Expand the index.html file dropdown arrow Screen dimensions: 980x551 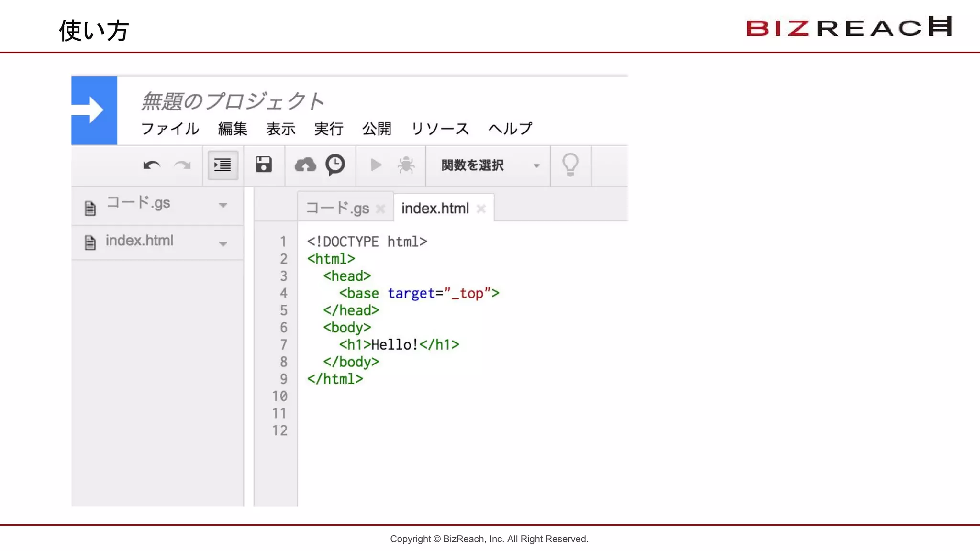click(x=223, y=244)
